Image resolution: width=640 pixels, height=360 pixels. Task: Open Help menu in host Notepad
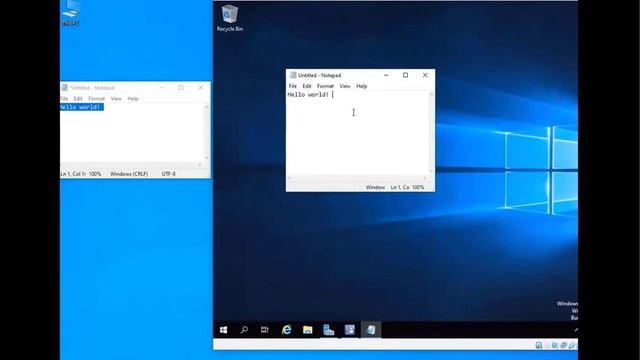pyautogui.click(x=133, y=99)
